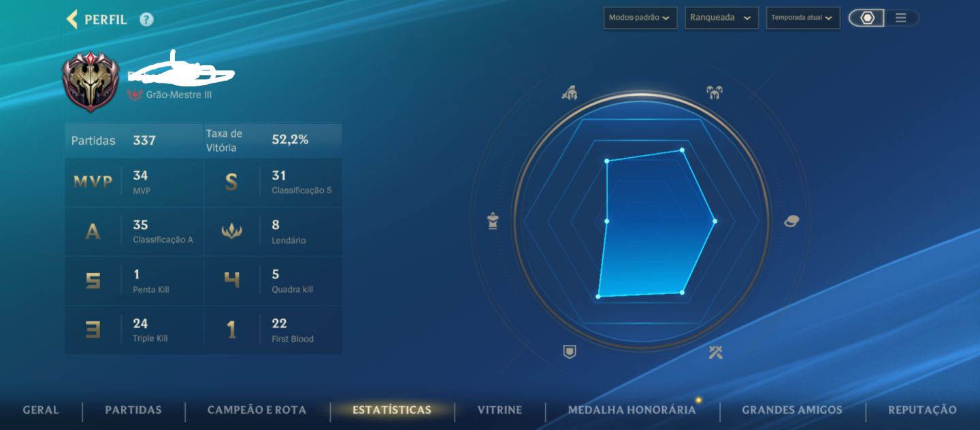Image resolution: width=980 pixels, height=430 pixels.
Task: Open the Geral tab
Action: tap(41, 410)
